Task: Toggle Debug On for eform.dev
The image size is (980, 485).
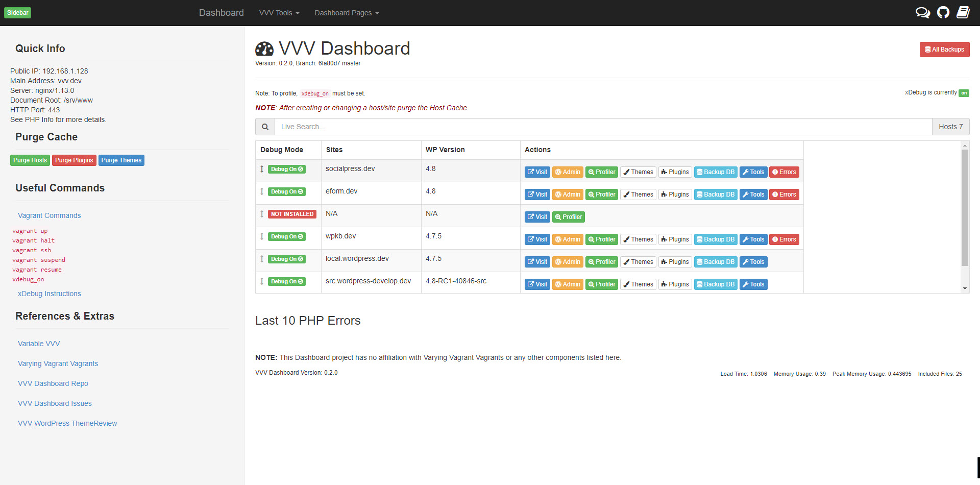Action: [287, 191]
